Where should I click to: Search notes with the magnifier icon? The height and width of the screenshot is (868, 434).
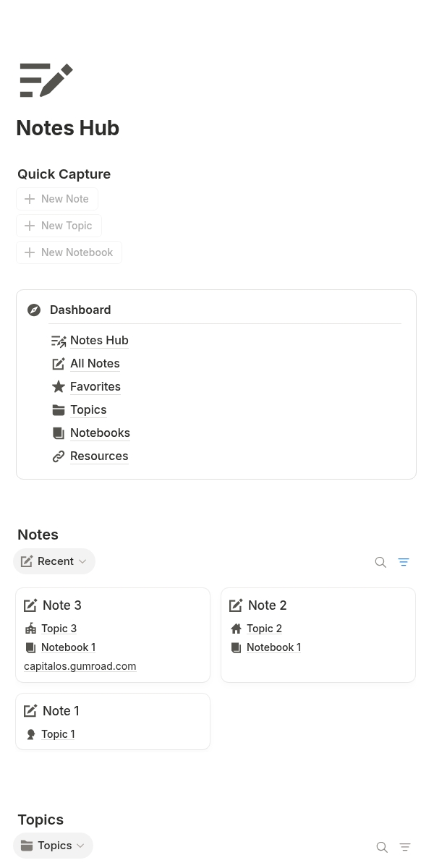(x=380, y=562)
